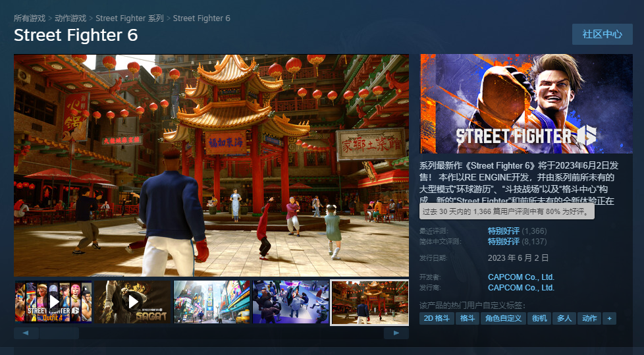644x355 pixels.
Task: Add a tag with the plus button
Action: coord(610,318)
